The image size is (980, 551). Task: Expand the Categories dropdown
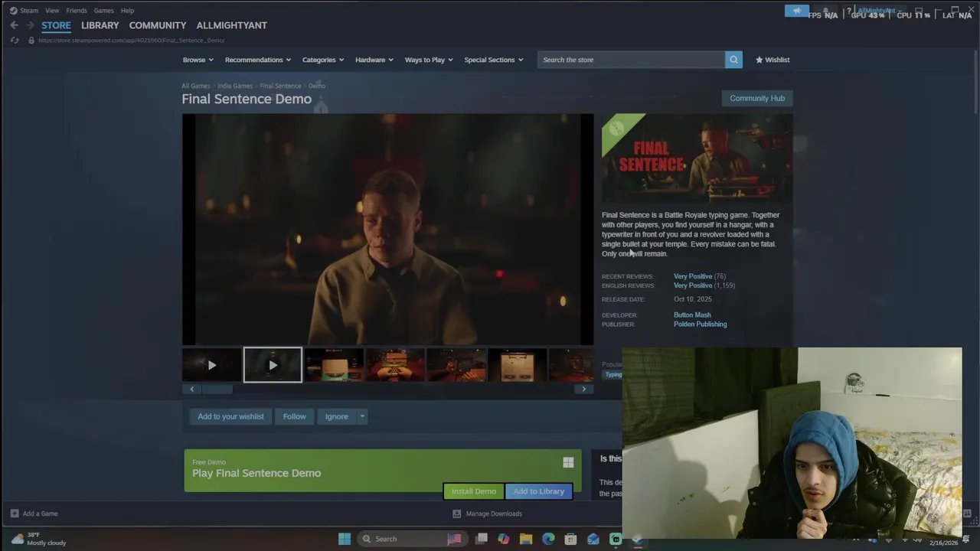pyautogui.click(x=323, y=60)
